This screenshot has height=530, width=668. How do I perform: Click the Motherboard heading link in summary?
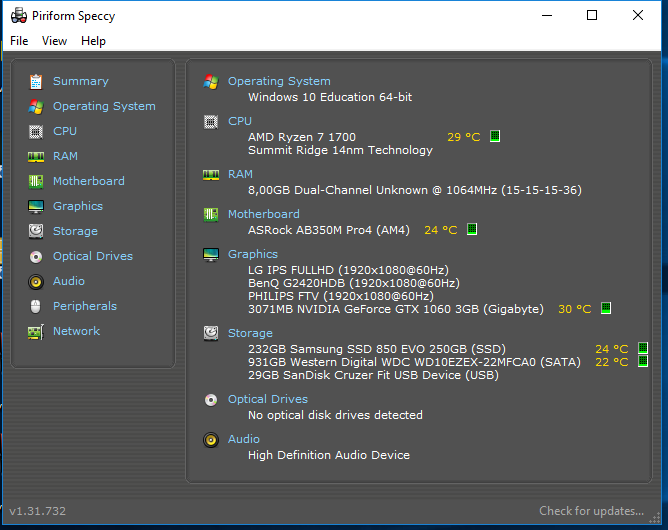tap(264, 214)
